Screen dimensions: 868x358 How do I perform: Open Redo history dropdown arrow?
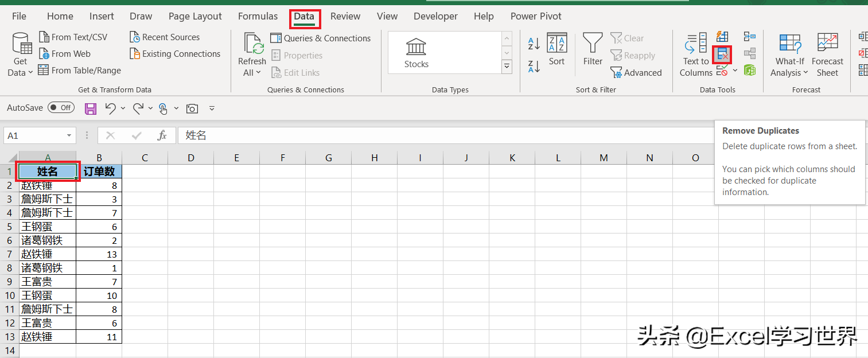pos(150,108)
